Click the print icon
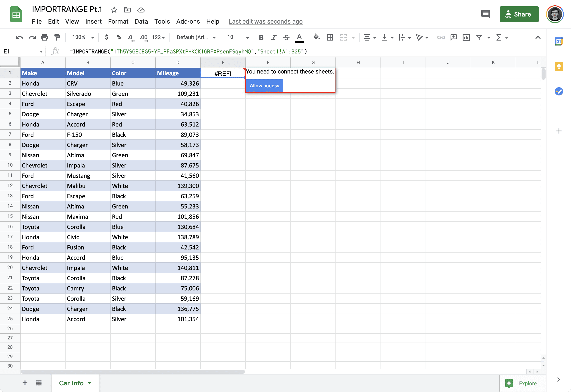Viewport: 571px width, 392px height. [x=45, y=37]
